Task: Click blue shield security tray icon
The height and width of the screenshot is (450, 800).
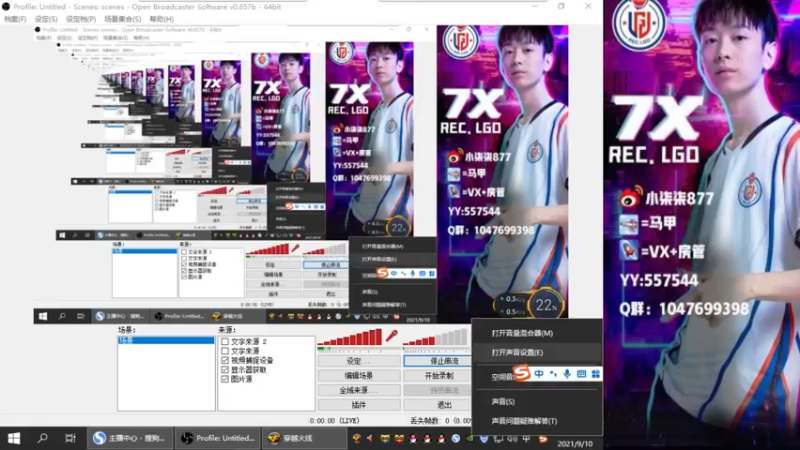Action: click(484, 439)
